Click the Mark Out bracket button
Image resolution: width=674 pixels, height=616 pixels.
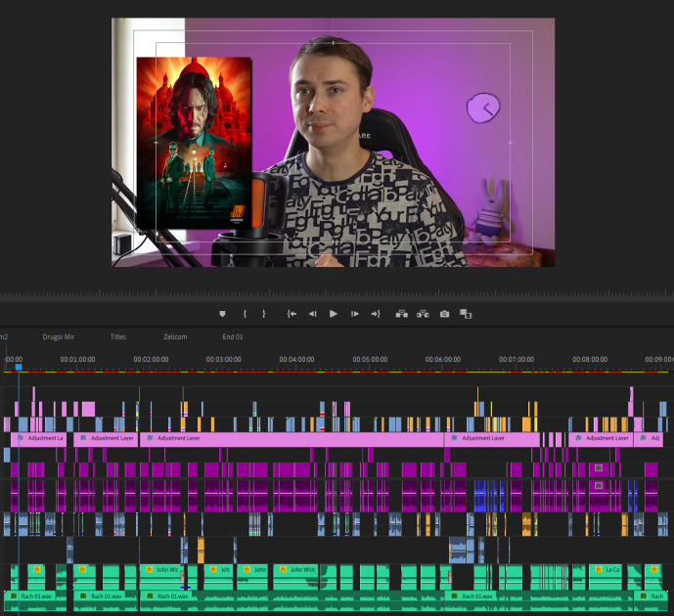[x=263, y=314]
